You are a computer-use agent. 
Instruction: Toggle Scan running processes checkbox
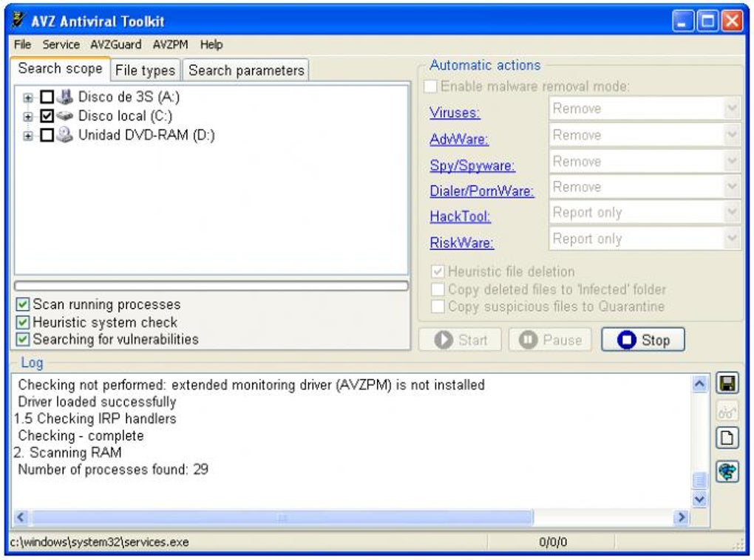[x=23, y=304]
